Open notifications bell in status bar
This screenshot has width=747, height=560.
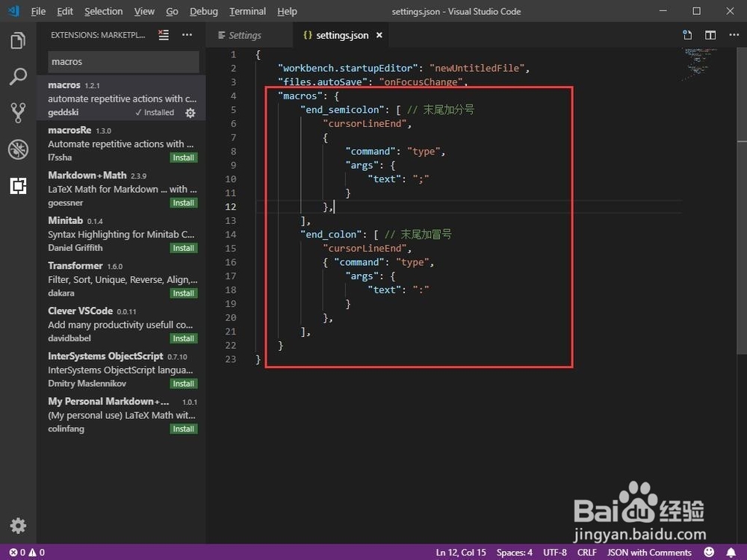coord(731,552)
